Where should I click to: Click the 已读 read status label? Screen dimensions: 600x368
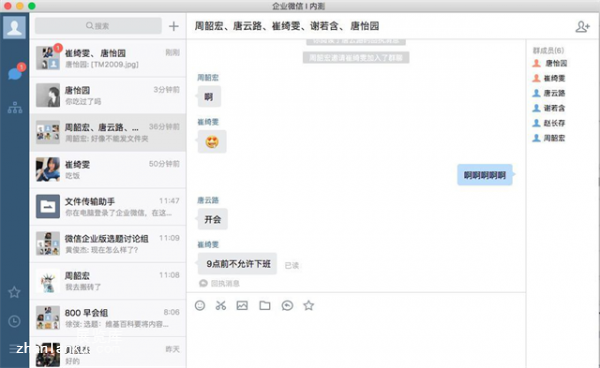click(292, 265)
